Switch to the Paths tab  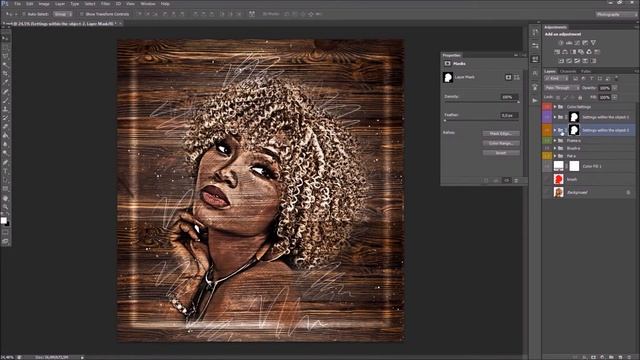[586, 71]
